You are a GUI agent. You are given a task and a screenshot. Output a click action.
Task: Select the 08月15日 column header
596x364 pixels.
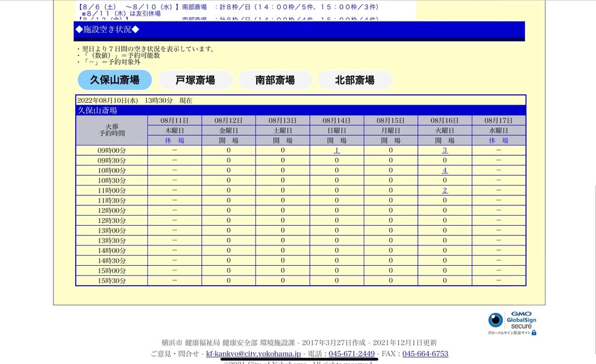coord(391,121)
